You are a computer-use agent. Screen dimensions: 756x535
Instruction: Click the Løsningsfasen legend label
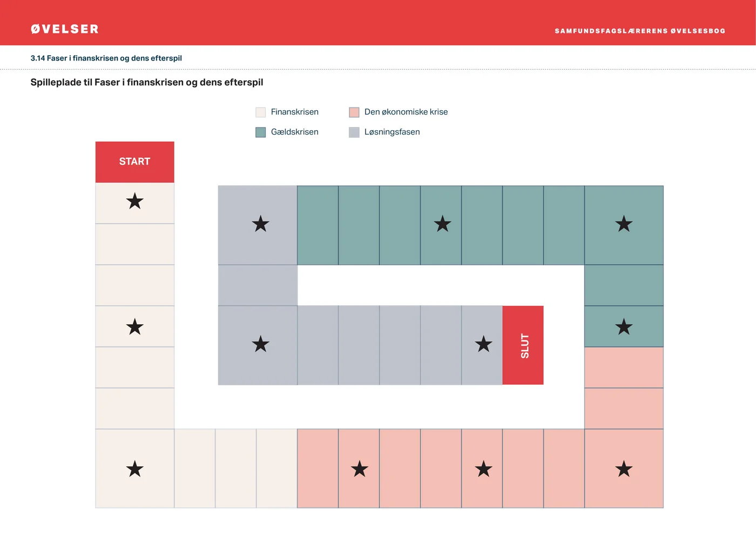tap(392, 132)
